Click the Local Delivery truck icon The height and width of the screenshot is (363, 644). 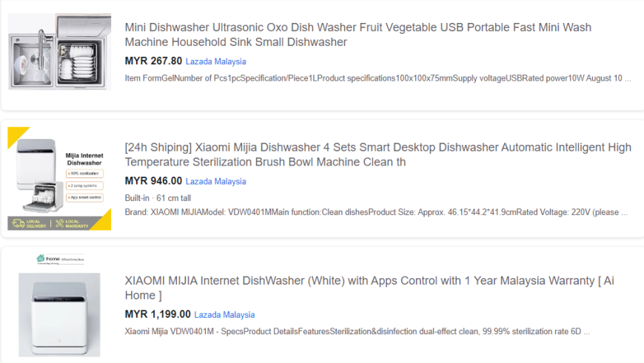(x=18, y=223)
